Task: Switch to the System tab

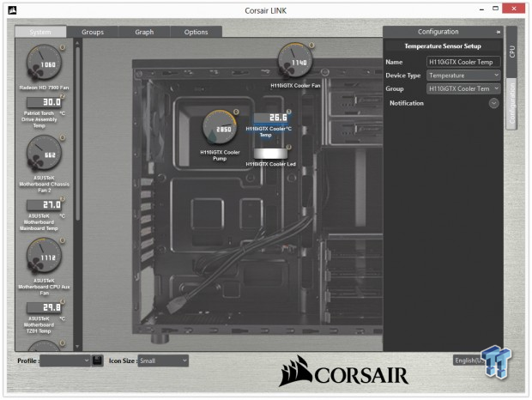Action: tap(40, 32)
